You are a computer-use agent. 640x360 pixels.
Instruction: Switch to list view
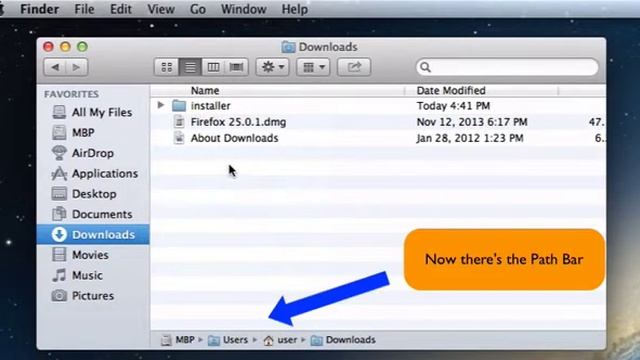coord(190,67)
